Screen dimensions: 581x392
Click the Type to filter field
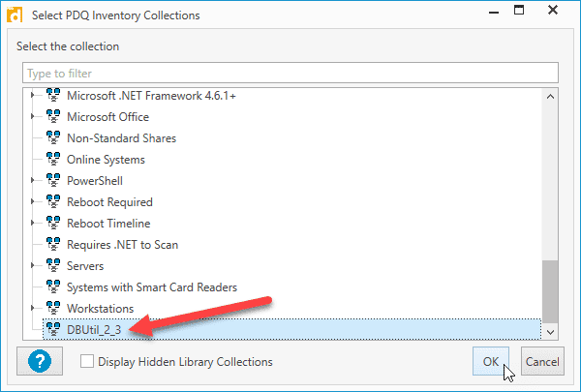pyautogui.click(x=290, y=73)
